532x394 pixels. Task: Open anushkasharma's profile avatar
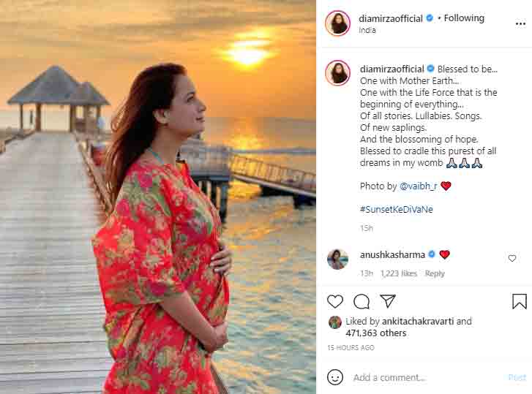(x=337, y=259)
